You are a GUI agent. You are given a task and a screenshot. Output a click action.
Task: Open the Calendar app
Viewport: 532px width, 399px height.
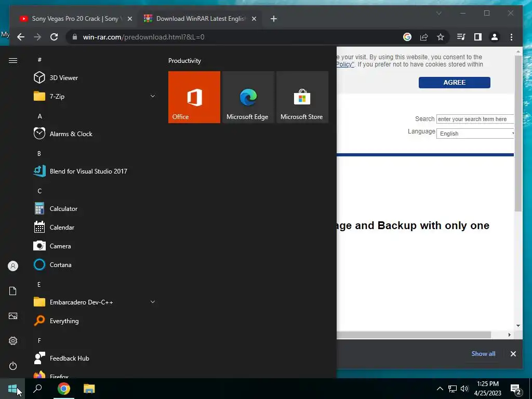pos(95,228)
